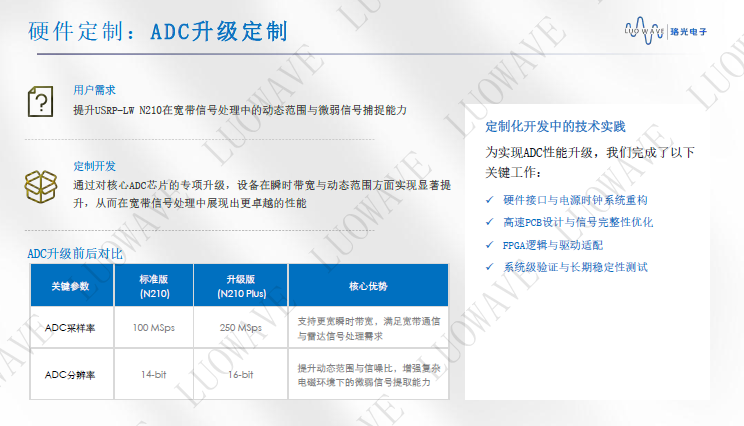
Task: Select the 标准版 (N210) column header
Action: 154,287
